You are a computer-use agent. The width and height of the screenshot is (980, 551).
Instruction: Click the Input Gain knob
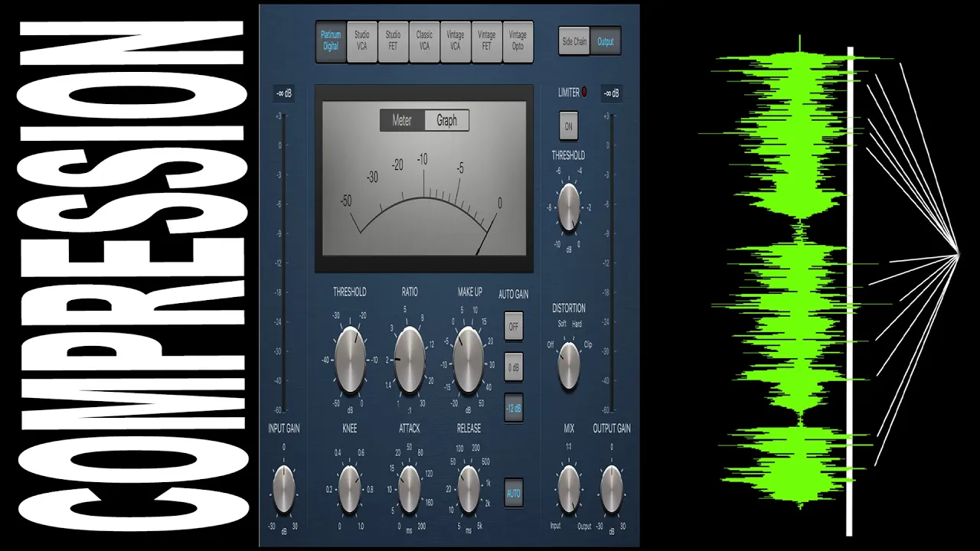tap(283, 489)
